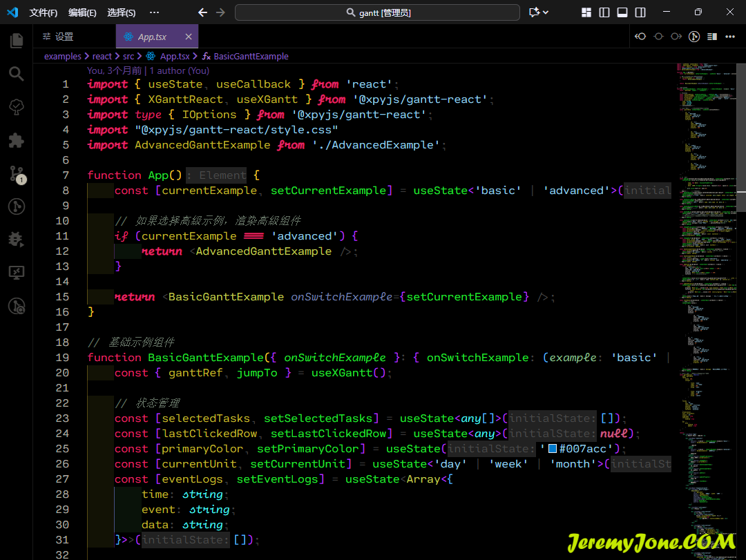This screenshot has height=560, width=746.
Task: Click the gantt search box in title bar
Action: 377,12
